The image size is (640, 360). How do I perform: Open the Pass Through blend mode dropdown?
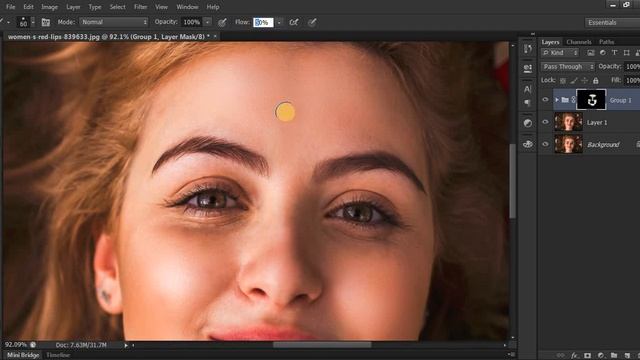568,67
